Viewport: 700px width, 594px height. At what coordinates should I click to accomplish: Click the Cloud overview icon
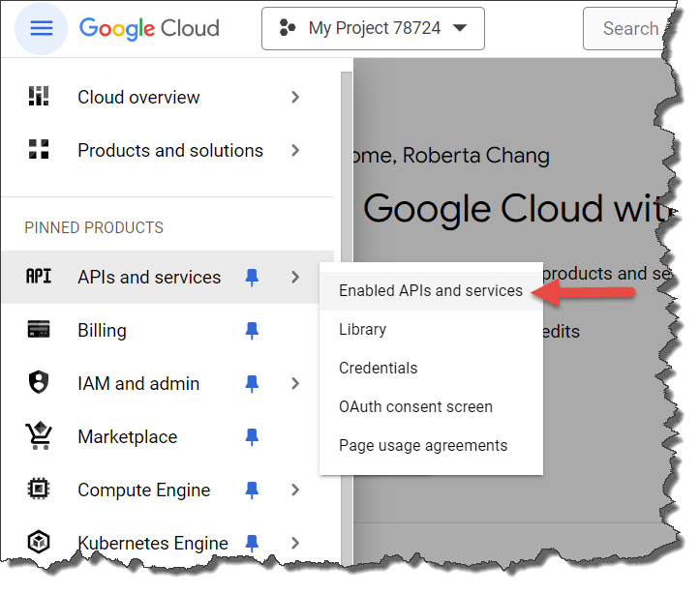(x=39, y=97)
